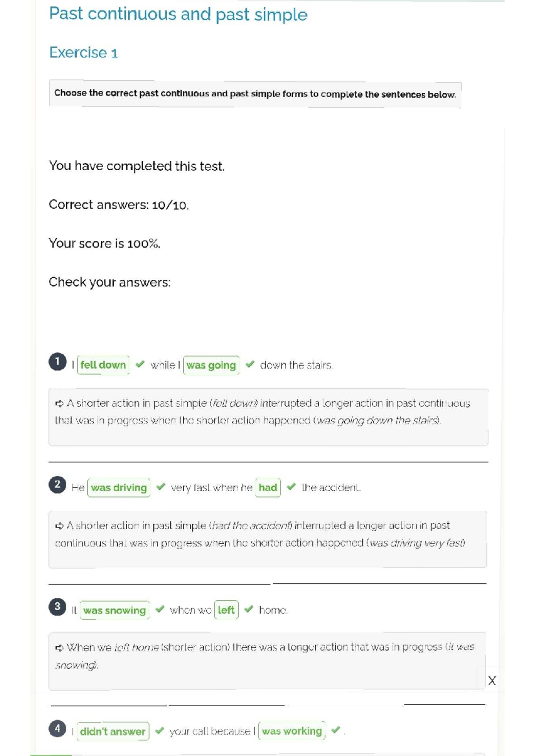Open the 'was going' answer dropdown
535x756 pixels.
[211, 365]
